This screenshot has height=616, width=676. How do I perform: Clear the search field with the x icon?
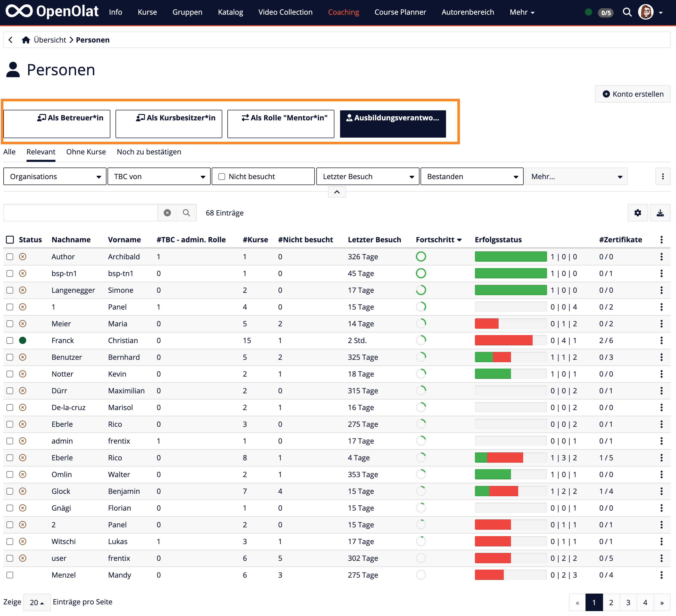click(167, 212)
